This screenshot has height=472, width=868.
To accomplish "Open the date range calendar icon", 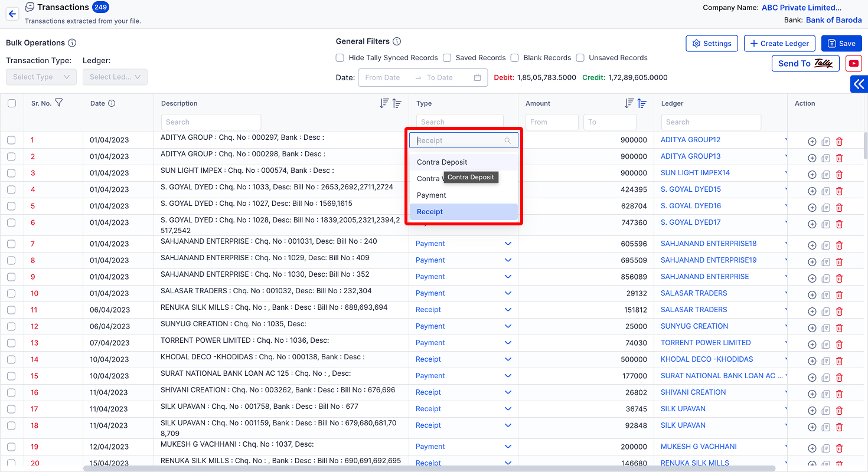I will (477, 77).
